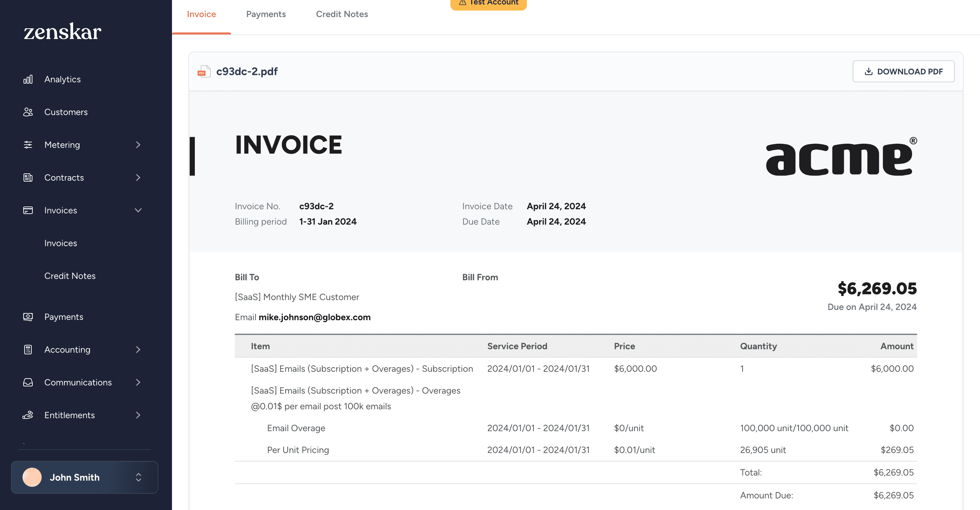
Task: Click the Customers people icon
Action: click(x=28, y=112)
